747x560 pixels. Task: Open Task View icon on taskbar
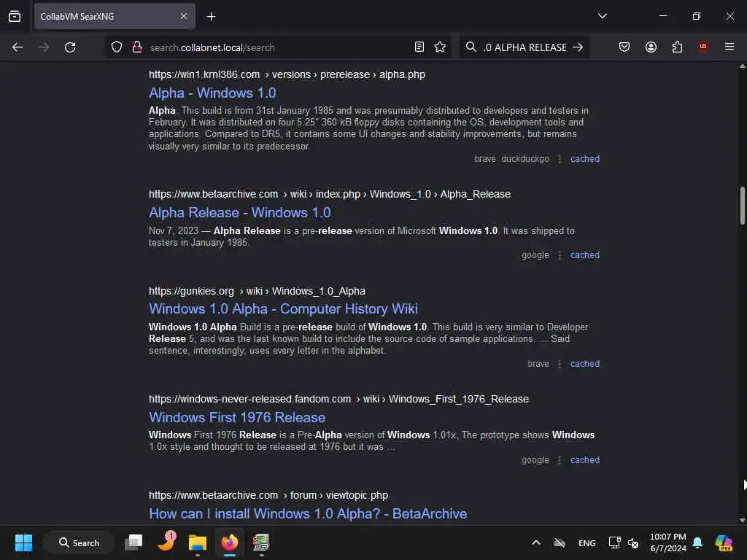(133, 542)
